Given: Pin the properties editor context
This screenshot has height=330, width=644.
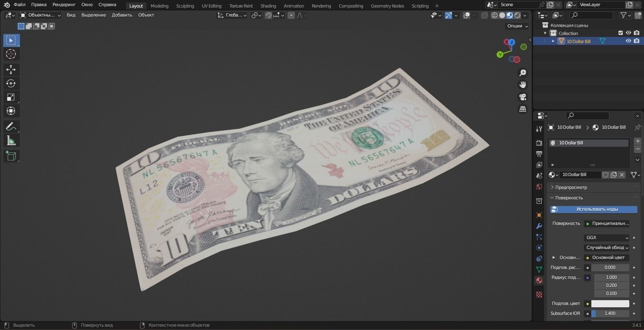Looking at the screenshot, I should tap(637, 127).
